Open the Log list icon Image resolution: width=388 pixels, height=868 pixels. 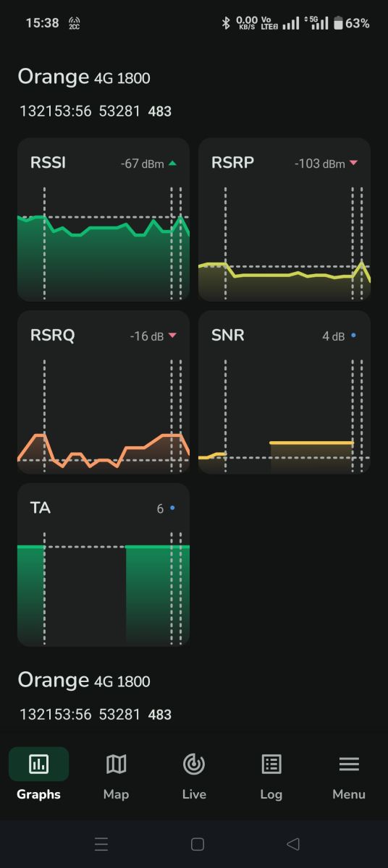271,764
